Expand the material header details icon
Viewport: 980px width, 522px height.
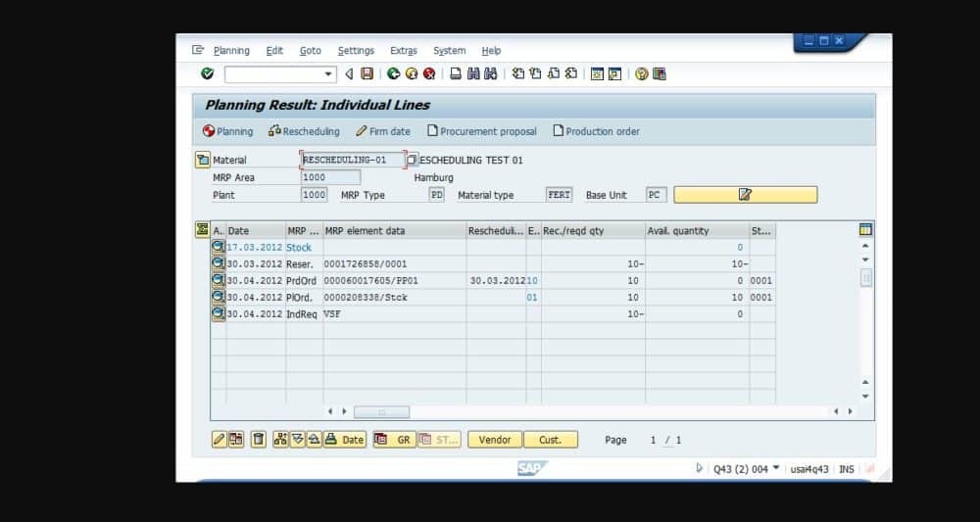[x=203, y=161]
